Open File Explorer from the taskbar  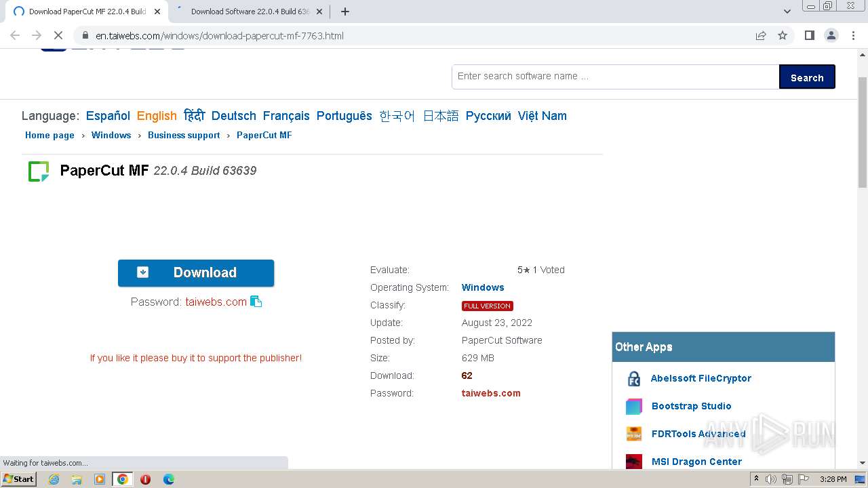pos(77,479)
